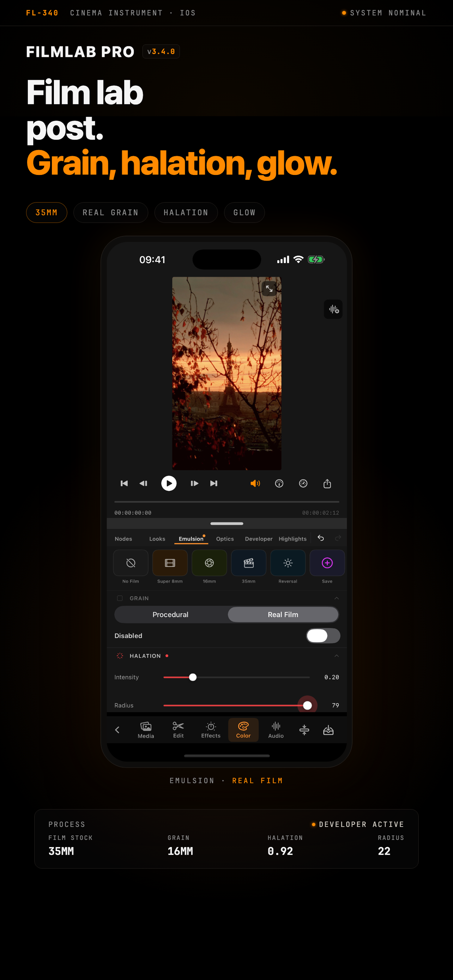Click the halation Radius slider thumb
Viewport: 453px width, 980px height.
[x=307, y=705]
